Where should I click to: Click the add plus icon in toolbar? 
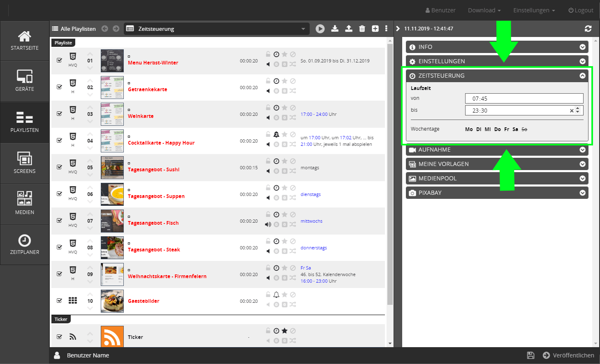pyautogui.click(x=375, y=29)
